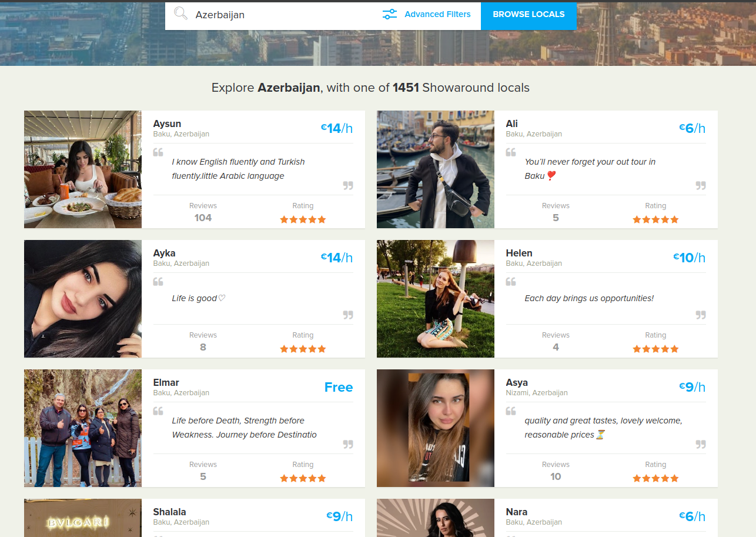Open Aysun's profile photo
This screenshot has height=537, width=756.
click(x=83, y=169)
